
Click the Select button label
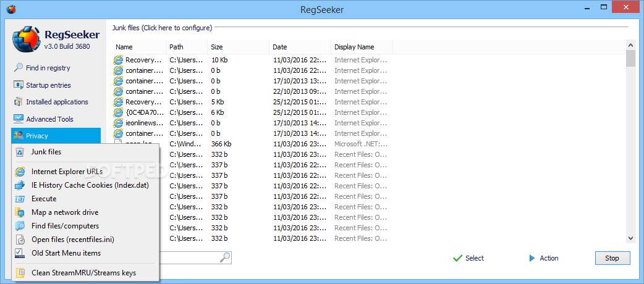[475, 258]
